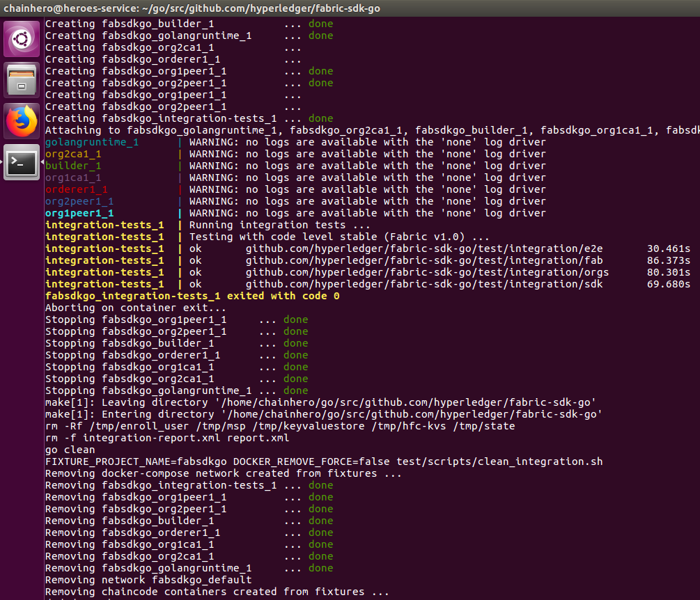Click the 'go clean' line

(70, 450)
